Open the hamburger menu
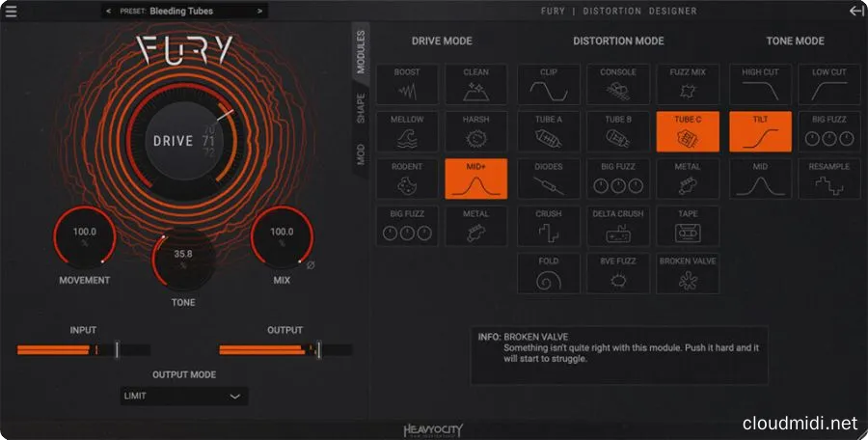The width and height of the screenshot is (868, 440). tap(11, 11)
